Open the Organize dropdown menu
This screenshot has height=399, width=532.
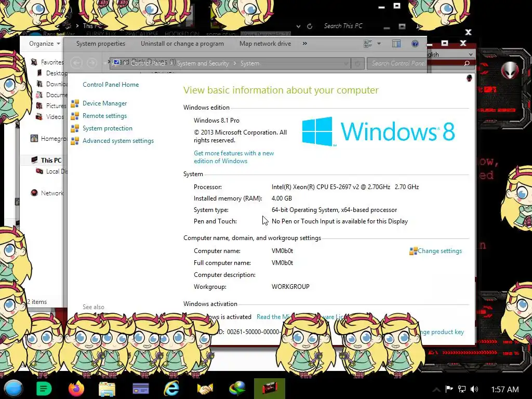45,44
